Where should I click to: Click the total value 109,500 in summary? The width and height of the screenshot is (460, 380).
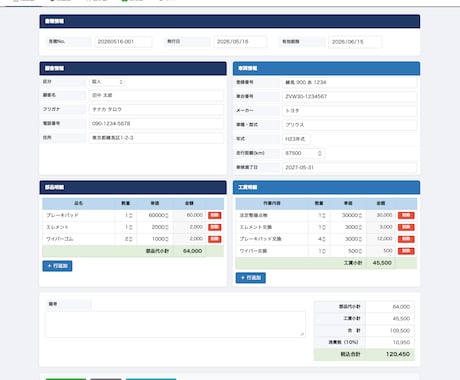400,331
